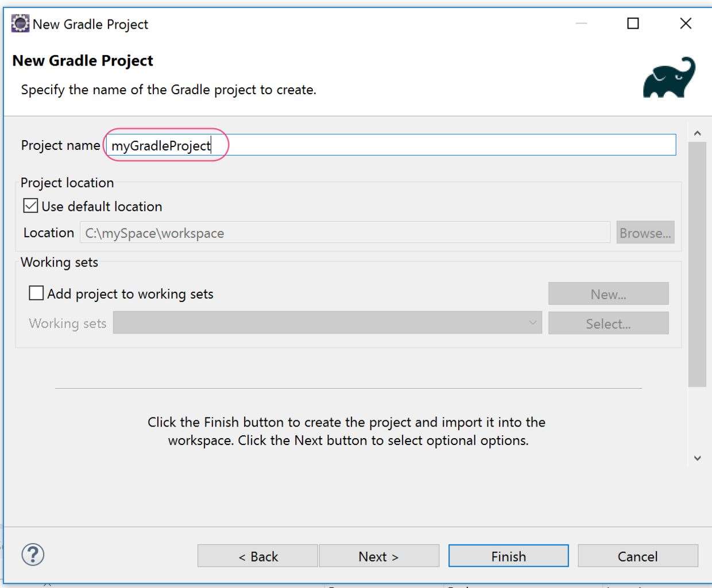The image size is (712, 588).
Task: Open the Working sets dropdown
Action: [327, 323]
